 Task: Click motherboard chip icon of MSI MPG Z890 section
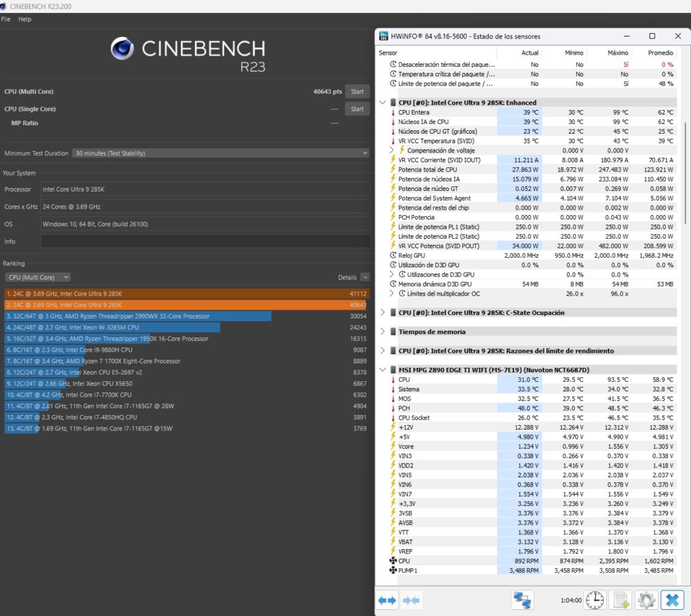[x=393, y=370]
